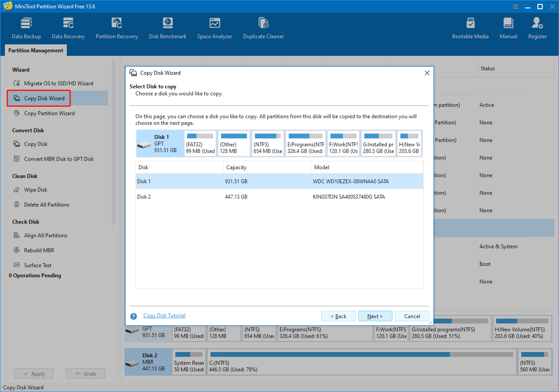This screenshot has width=559, height=392.
Task: Select Convert MBR Disk to GPT Disk
Action: click(54, 159)
